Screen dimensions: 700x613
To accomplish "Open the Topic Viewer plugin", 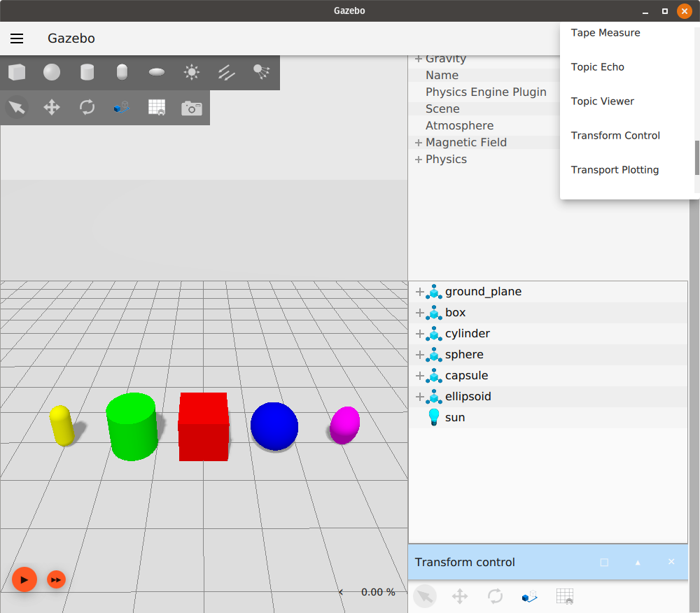I will [x=603, y=101].
